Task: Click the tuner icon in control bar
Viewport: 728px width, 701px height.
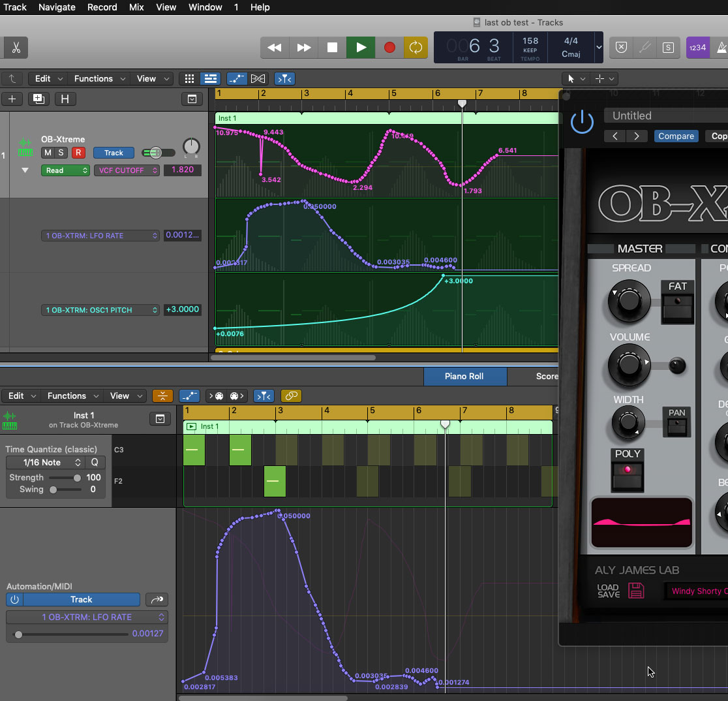Action: click(645, 48)
